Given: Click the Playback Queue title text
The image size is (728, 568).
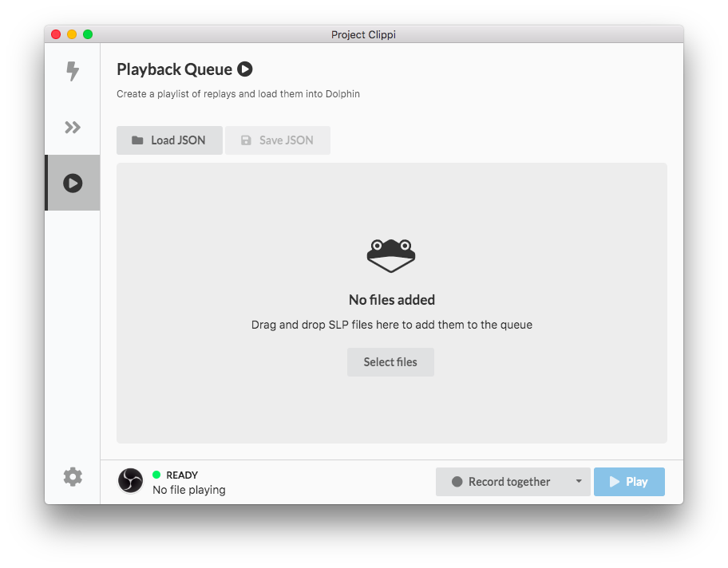Looking at the screenshot, I should [x=175, y=69].
